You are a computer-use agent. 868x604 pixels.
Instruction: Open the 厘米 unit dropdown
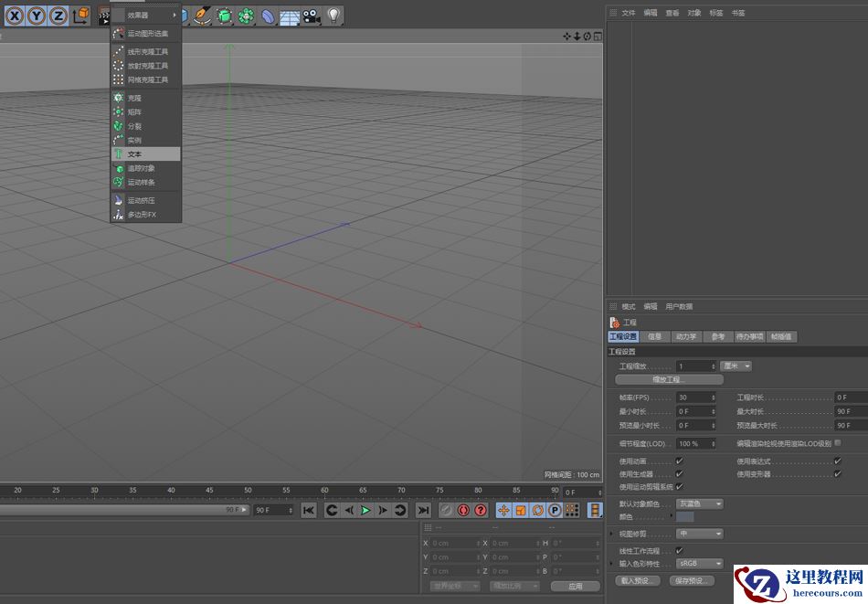click(736, 366)
